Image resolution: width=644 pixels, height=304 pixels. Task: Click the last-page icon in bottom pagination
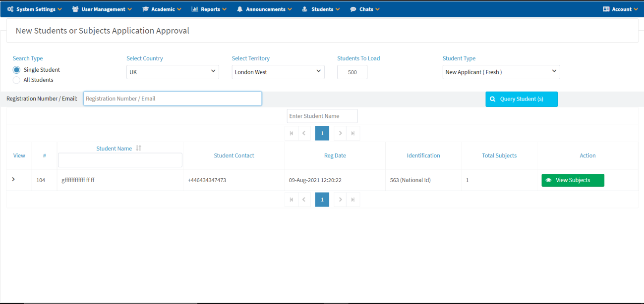353,200
